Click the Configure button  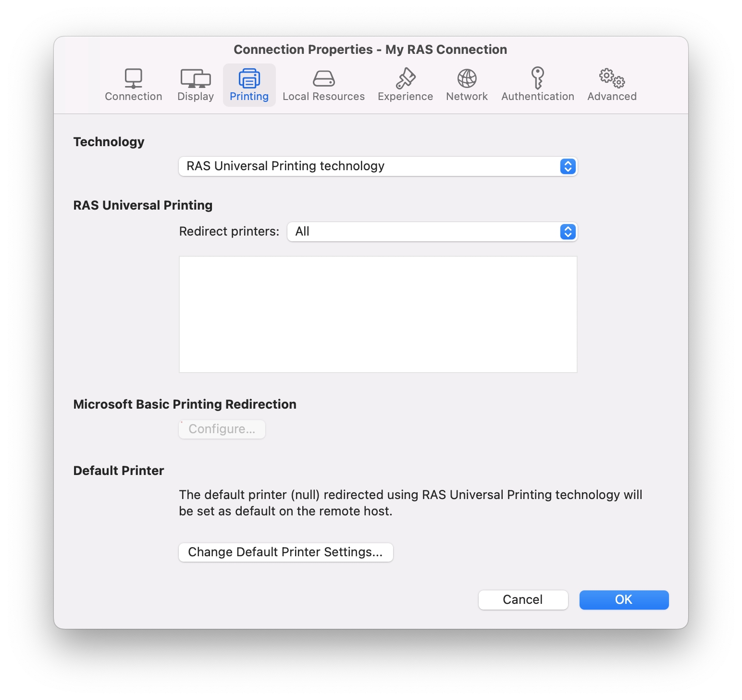[x=222, y=429]
